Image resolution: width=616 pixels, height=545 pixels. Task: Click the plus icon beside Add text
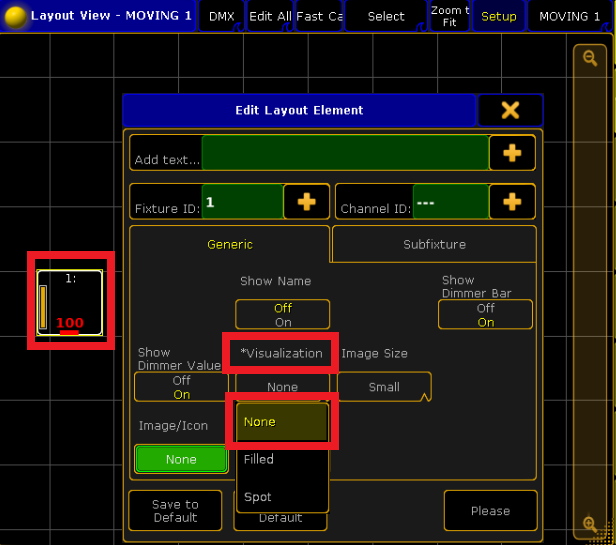pos(512,153)
